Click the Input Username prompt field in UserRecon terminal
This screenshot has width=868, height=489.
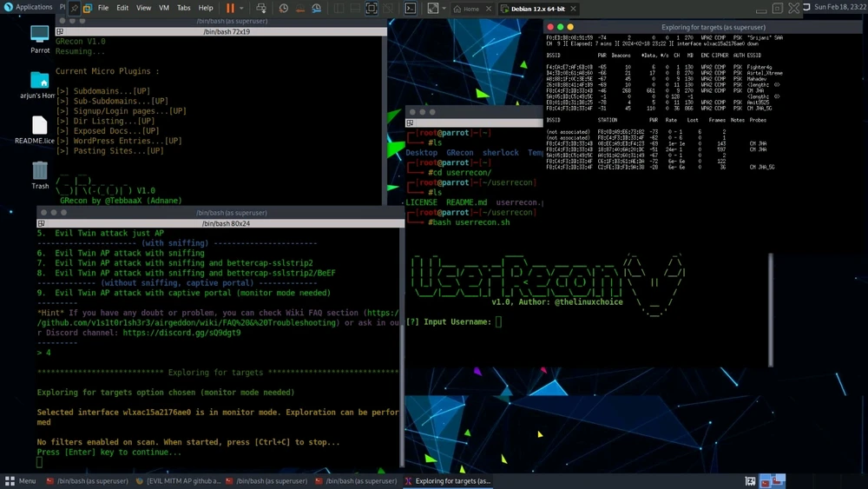(498, 321)
